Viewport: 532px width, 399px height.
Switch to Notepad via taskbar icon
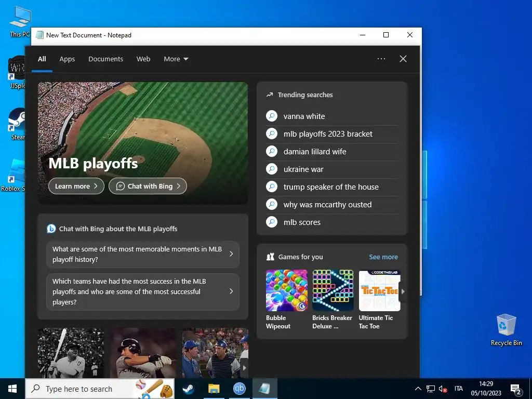coord(265,389)
